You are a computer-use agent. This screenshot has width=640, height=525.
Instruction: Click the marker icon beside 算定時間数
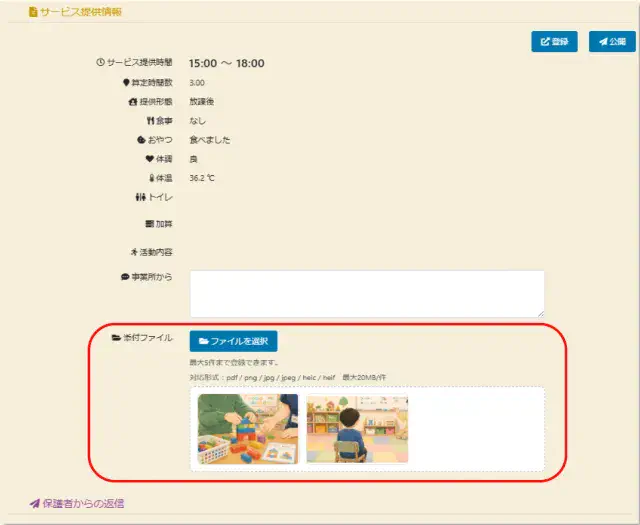click(x=126, y=82)
